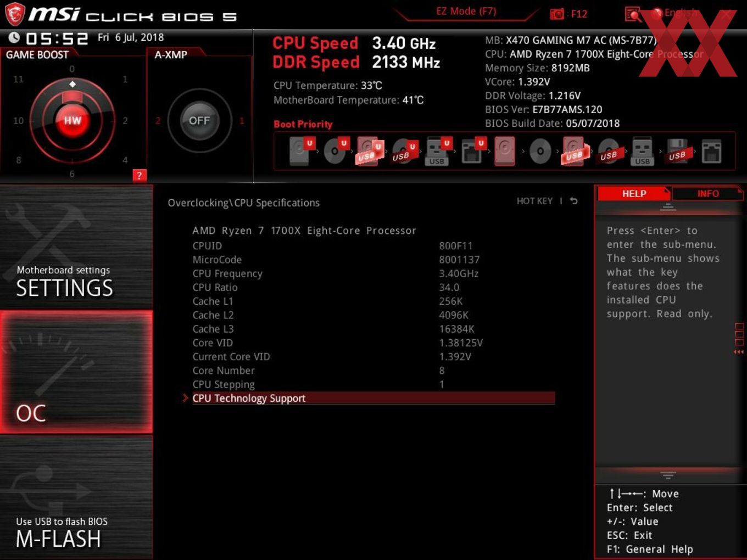The height and width of the screenshot is (560, 747).
Task: Take a screenshot with the F12 camera icon
Action: pyautogui.click(x=557, y=14)
